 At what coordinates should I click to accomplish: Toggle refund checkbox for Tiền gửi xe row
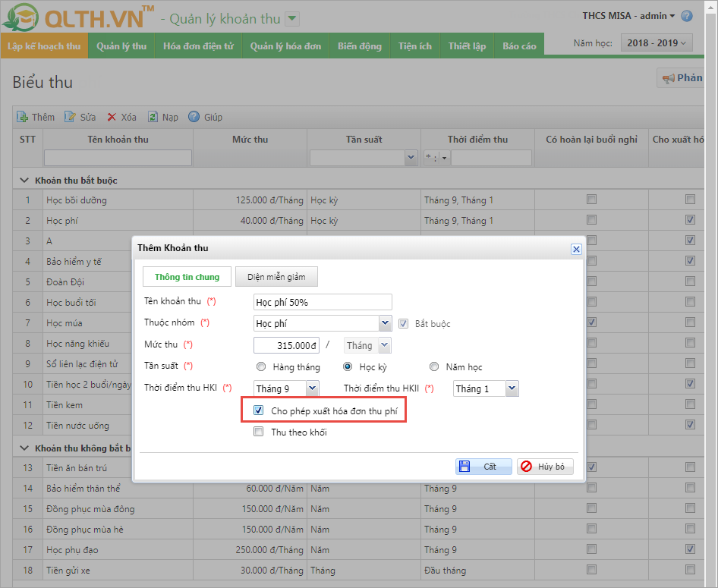tap(591, 569)
